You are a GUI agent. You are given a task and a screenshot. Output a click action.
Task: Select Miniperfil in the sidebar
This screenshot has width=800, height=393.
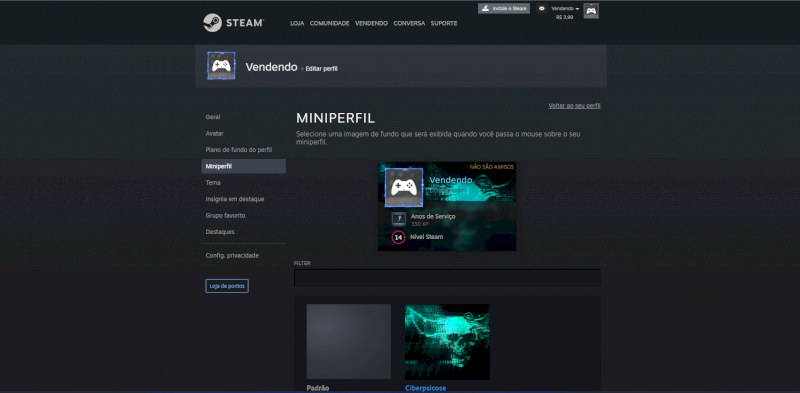(x=244, y=166)
